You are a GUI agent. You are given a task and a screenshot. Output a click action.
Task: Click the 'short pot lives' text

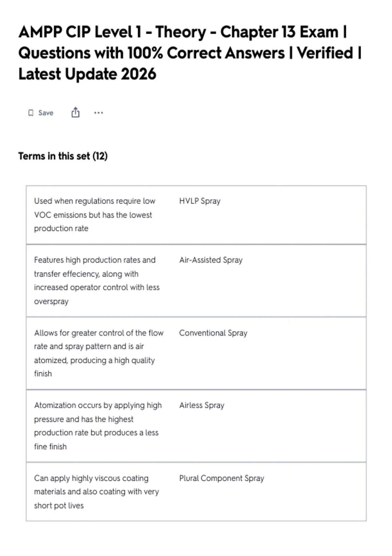pos(59,505)
